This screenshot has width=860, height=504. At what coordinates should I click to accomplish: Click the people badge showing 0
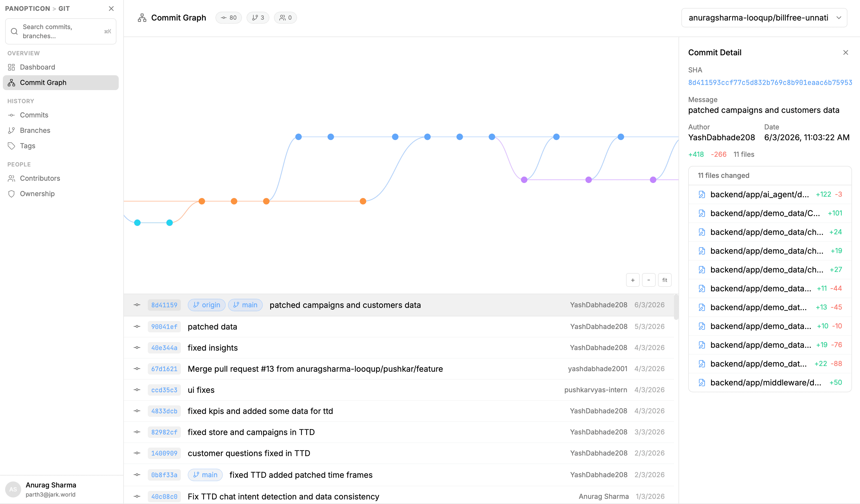click(x=285, y=17)
